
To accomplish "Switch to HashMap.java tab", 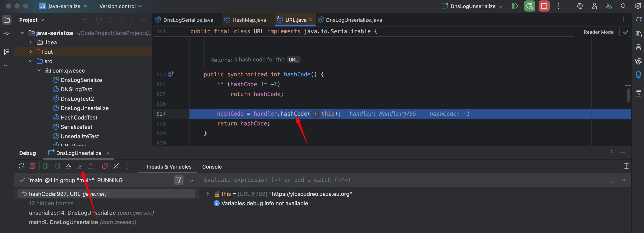I will (x=249, y=20).
